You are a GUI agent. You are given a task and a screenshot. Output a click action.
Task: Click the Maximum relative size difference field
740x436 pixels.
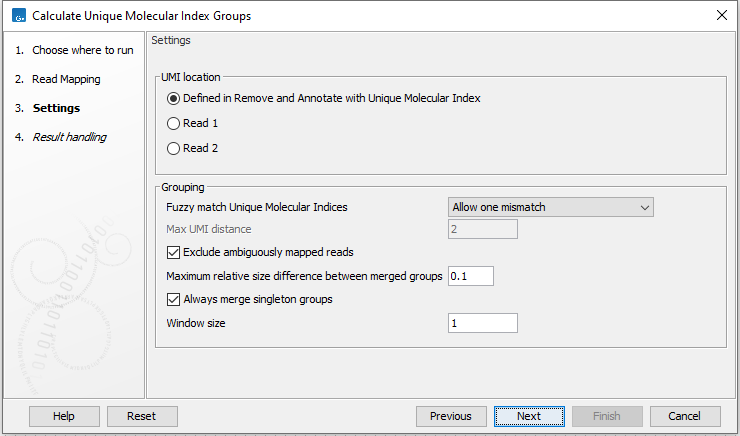click(471, 276)
